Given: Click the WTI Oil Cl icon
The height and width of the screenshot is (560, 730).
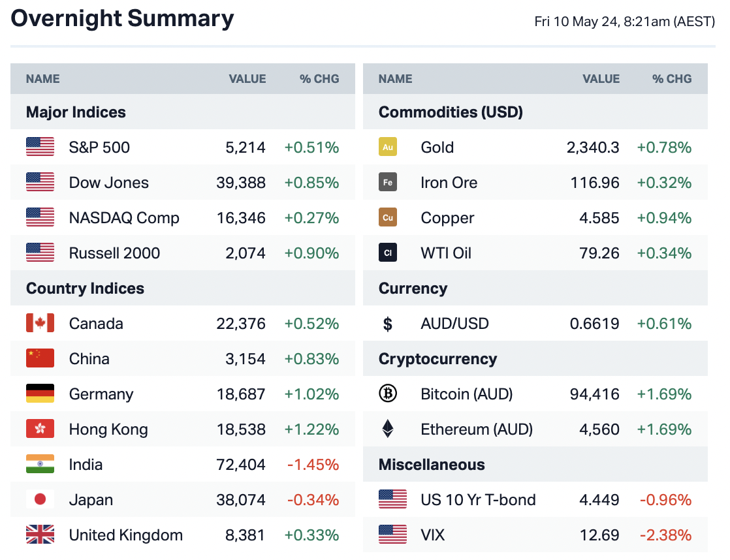Looking at the screenshot, I should coord(388,253).
